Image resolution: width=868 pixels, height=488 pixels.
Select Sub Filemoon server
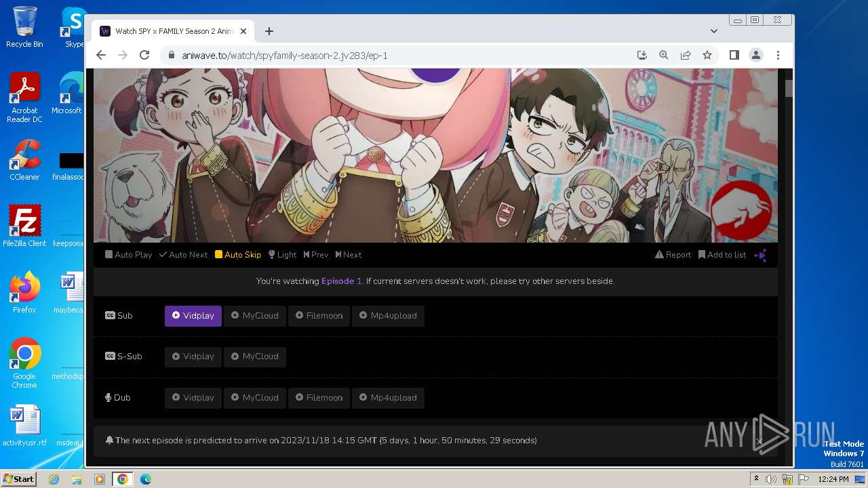tap(319, 316)
